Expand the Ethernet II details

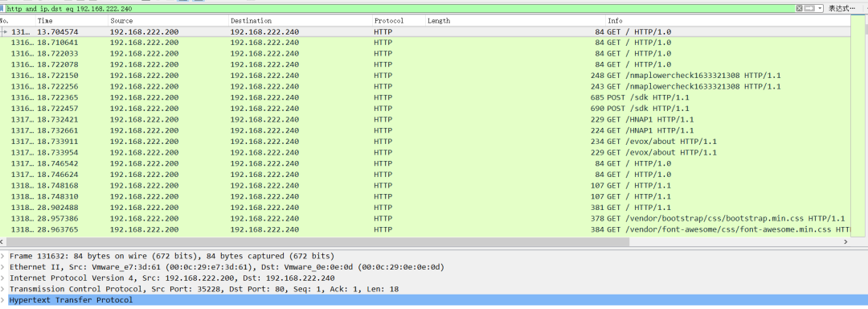3,267
